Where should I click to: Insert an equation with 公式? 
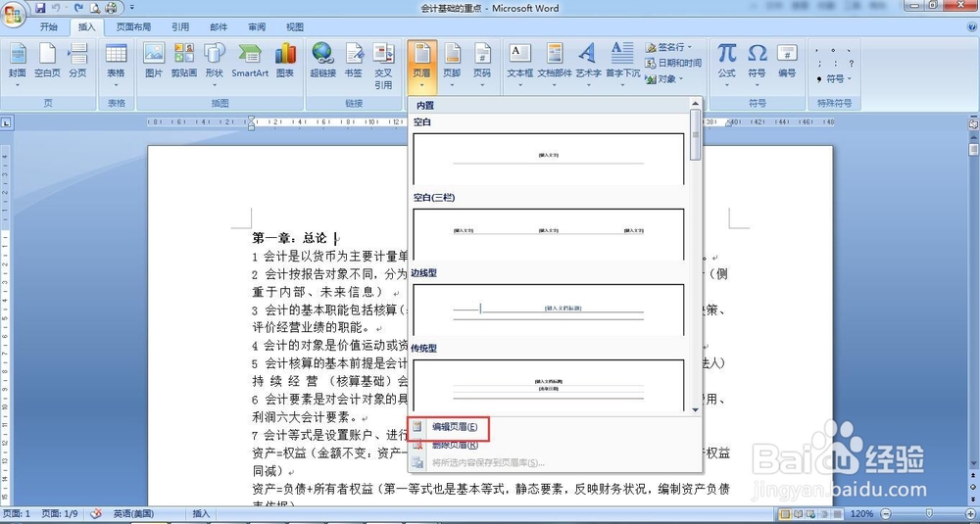726,65
